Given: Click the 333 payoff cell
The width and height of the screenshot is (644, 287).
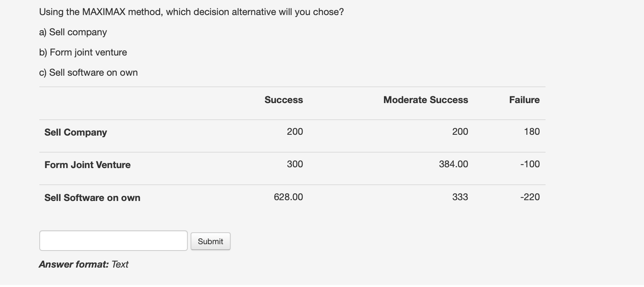Looking at the screenshot, I should (x=460, y=197).
